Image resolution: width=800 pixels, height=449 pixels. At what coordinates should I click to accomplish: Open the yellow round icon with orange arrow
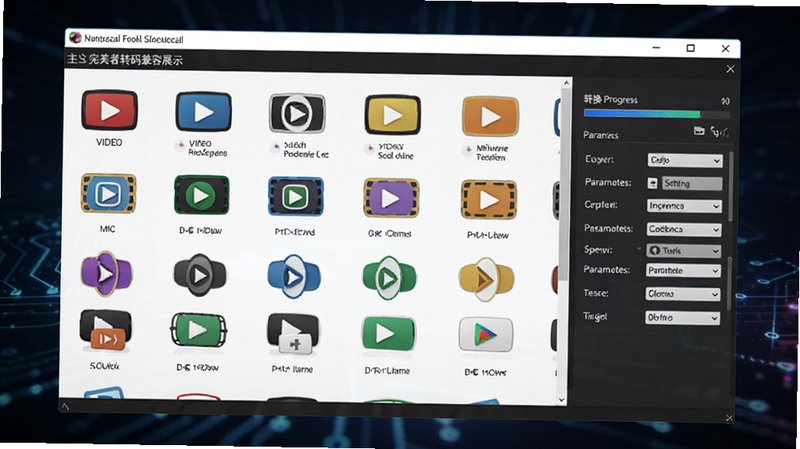(x=486, y=280)
